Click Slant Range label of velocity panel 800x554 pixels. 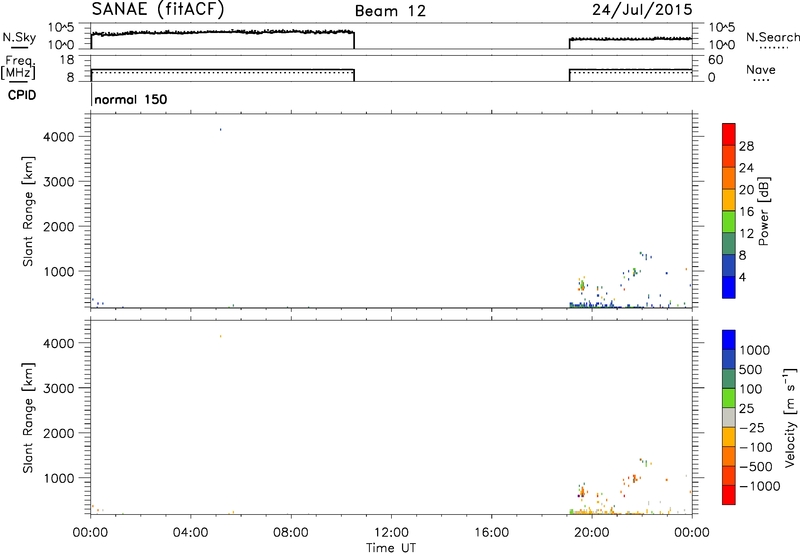[28, 418]
